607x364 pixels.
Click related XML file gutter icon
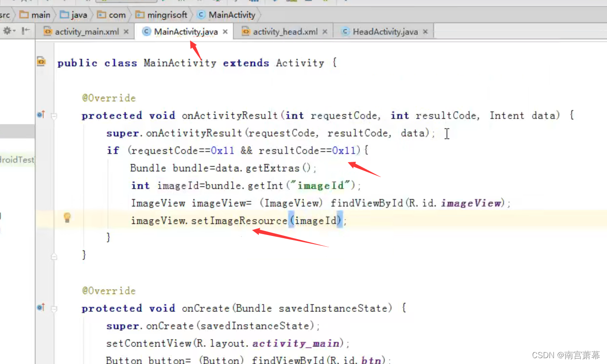[x=41, y=62]
